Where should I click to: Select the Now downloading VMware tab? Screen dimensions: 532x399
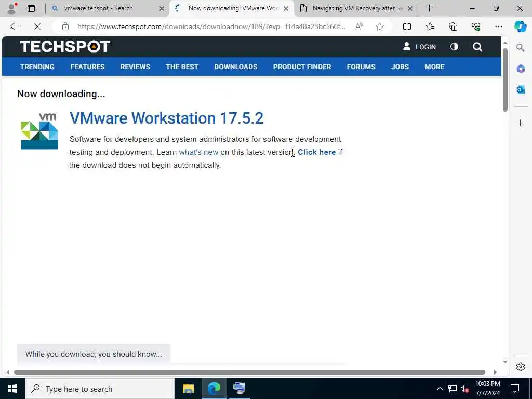point(233,8)
